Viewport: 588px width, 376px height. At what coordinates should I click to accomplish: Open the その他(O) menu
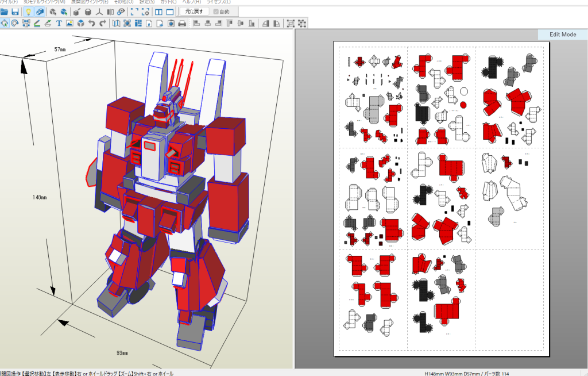coord(123,2)
